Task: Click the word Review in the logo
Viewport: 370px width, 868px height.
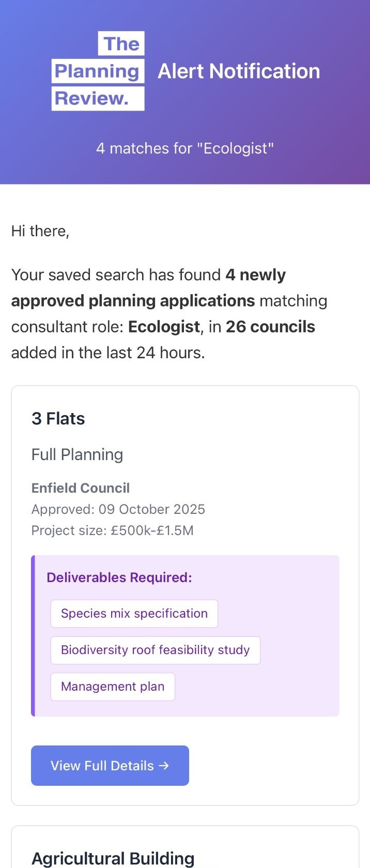Action: pos(91,98)
